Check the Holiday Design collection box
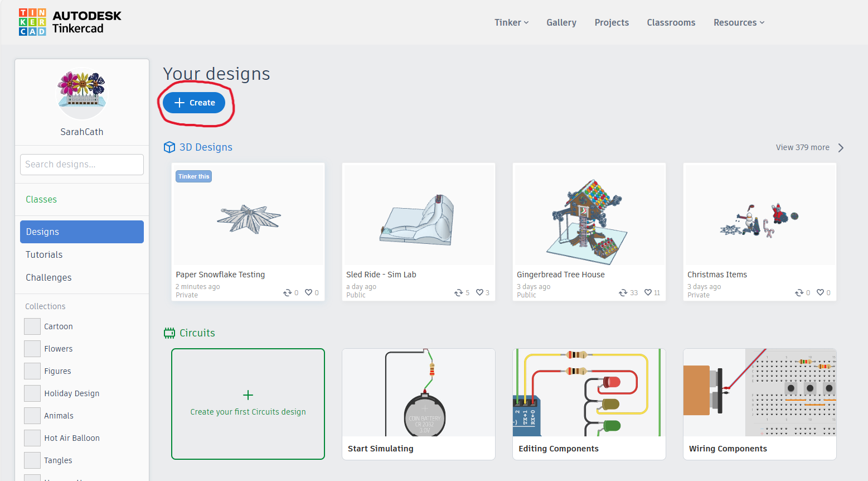 (x=31, y=393)
